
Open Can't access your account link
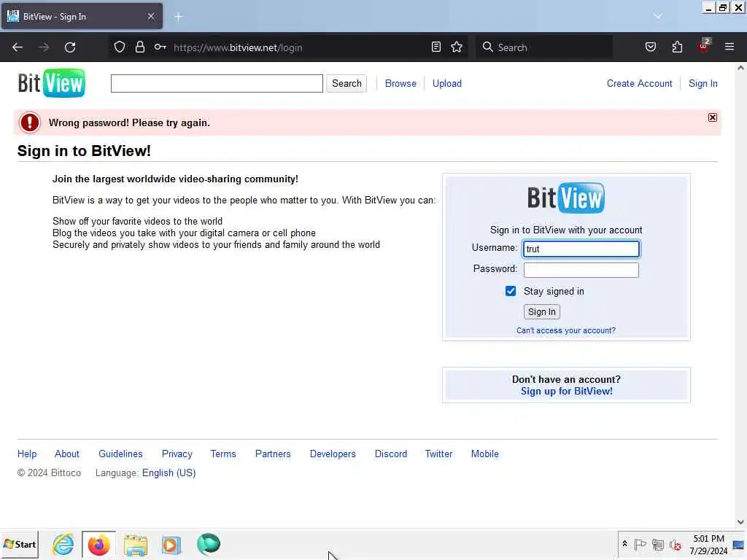tap(566, 330)
